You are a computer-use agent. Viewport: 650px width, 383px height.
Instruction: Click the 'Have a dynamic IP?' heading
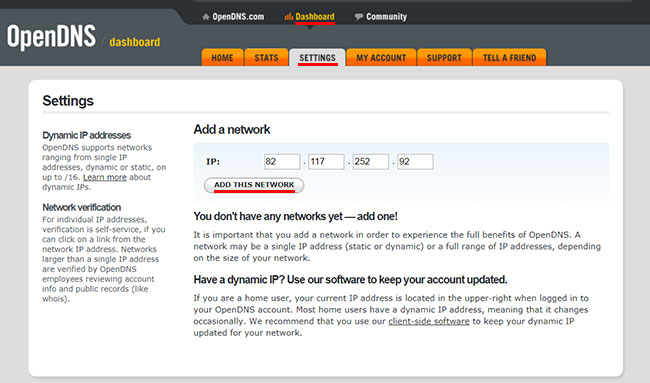(350, 280)
